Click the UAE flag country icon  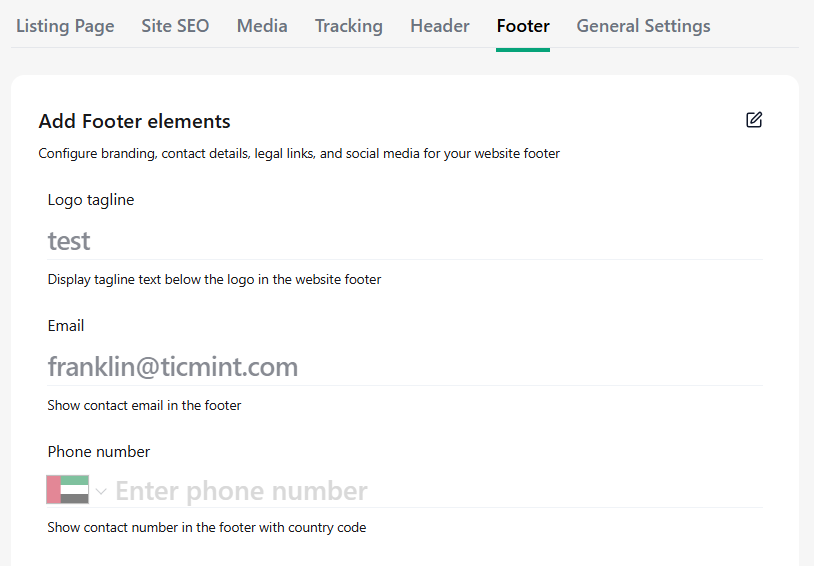click(x=67, y=490)
